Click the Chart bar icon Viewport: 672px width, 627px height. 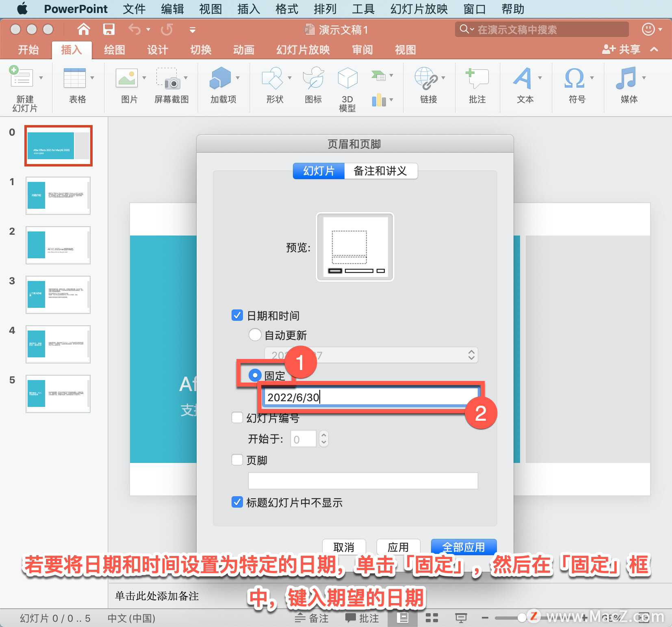pos(379,99)
